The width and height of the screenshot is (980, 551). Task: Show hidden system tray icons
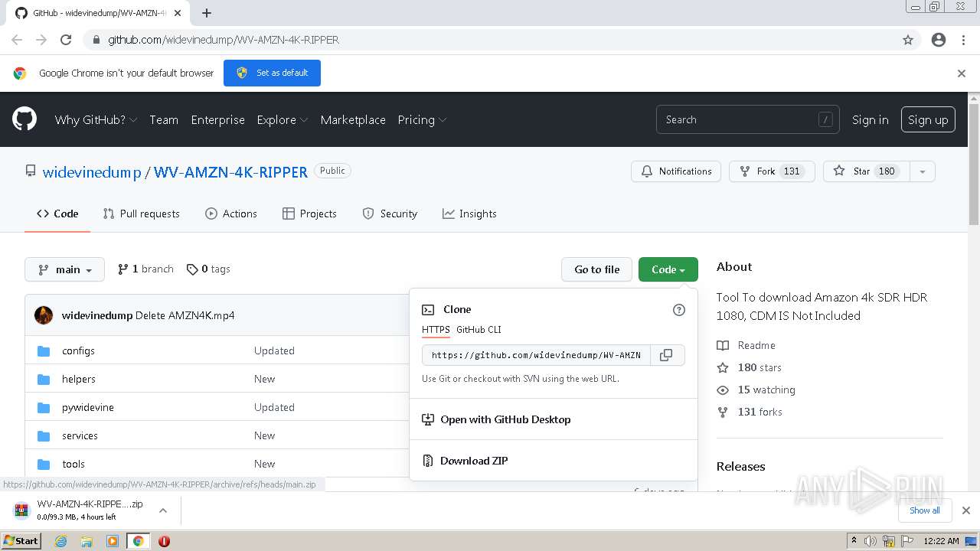[x=854, y=541]
